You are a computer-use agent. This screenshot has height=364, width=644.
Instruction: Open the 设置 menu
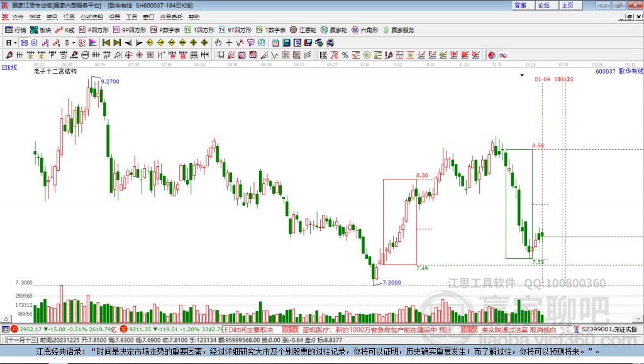click(x=114, y=17)
